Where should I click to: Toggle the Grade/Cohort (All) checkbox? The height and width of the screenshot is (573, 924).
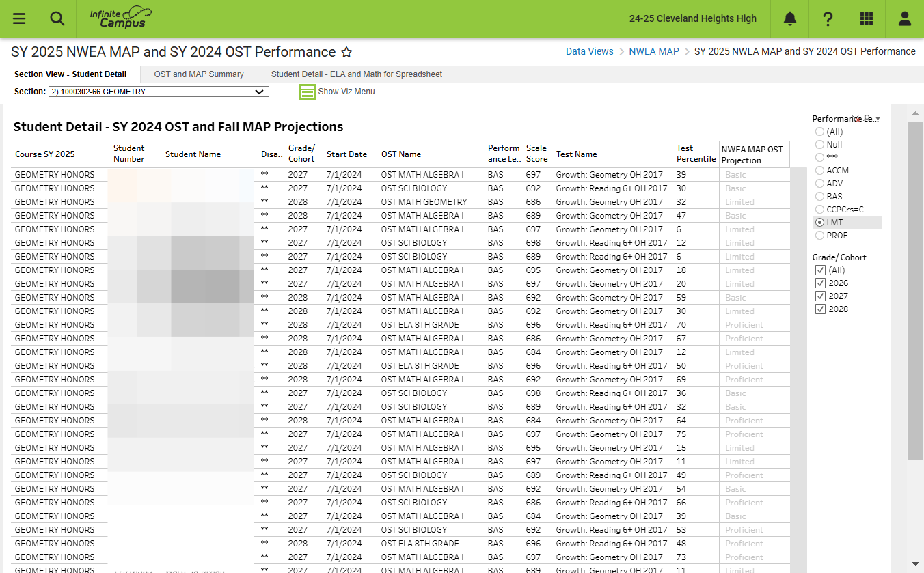(820, 270)
